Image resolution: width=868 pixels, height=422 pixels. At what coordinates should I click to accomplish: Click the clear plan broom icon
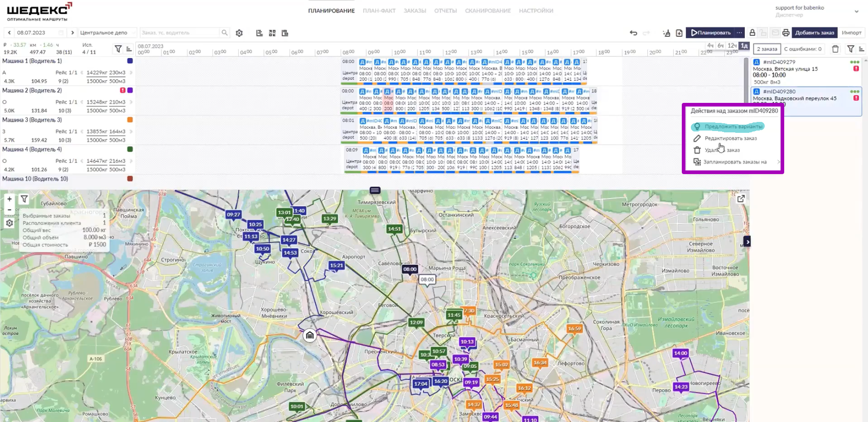click(666, 33)
